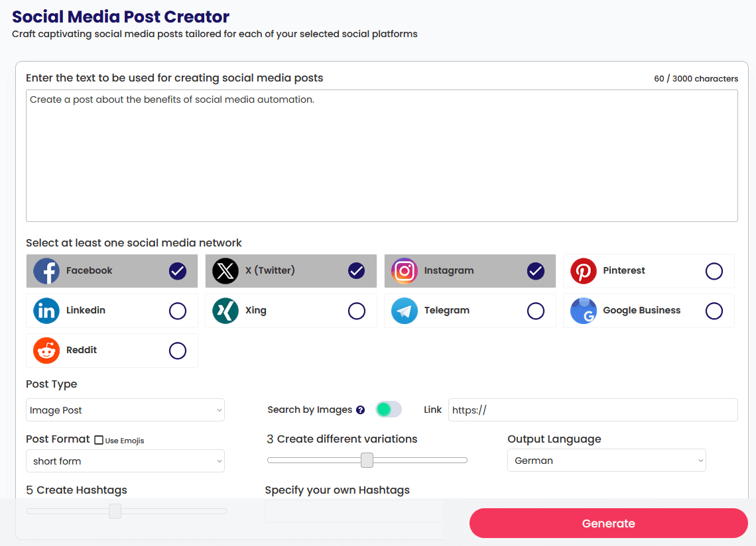
Task: Click the X (Twitter) logo icon
Action: click(x=225, y=270)
